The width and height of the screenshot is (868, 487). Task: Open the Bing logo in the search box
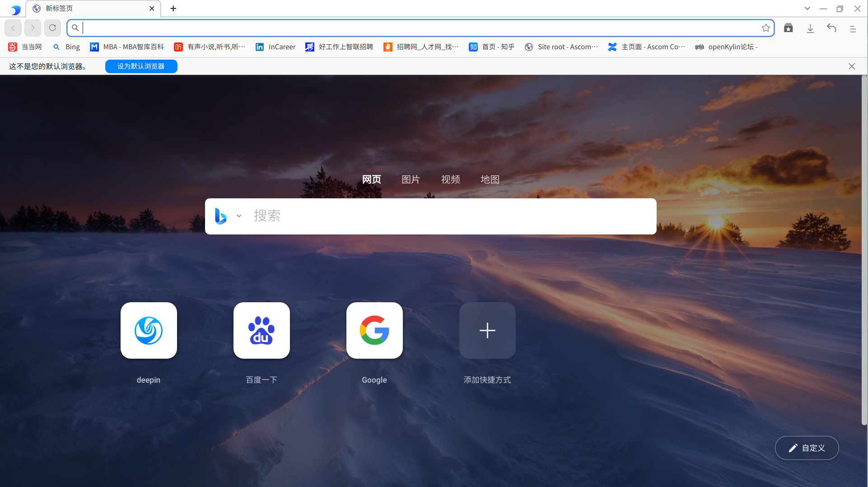coord(220,216)
